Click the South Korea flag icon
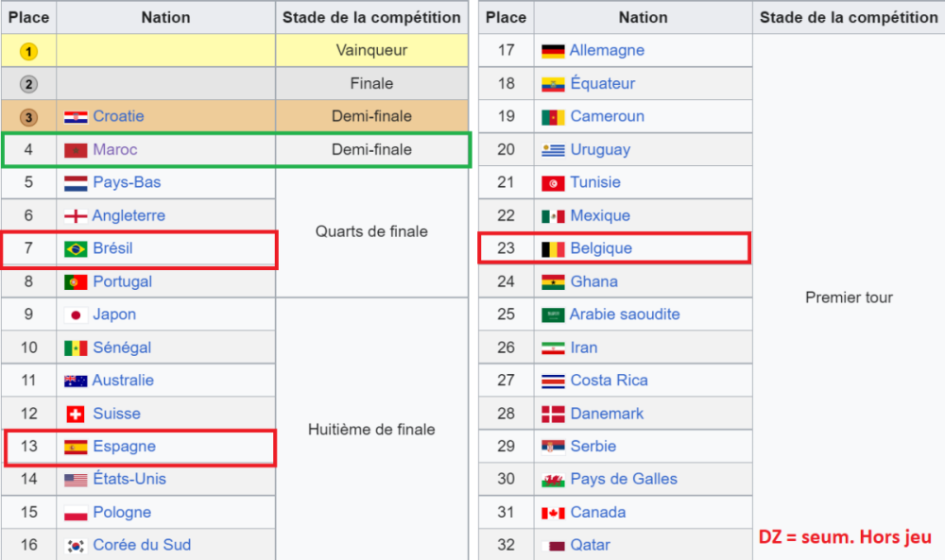This screenshot has height=560, width=945. (76, 546)
